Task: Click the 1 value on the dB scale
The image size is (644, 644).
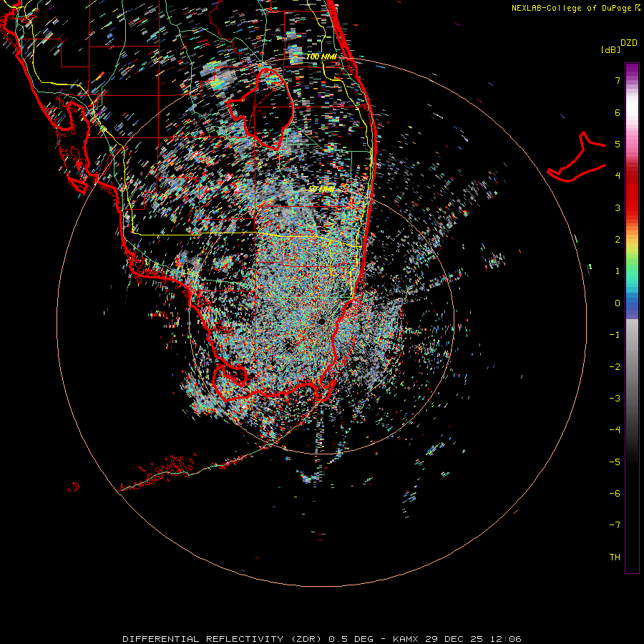Action: pos(618,271)
